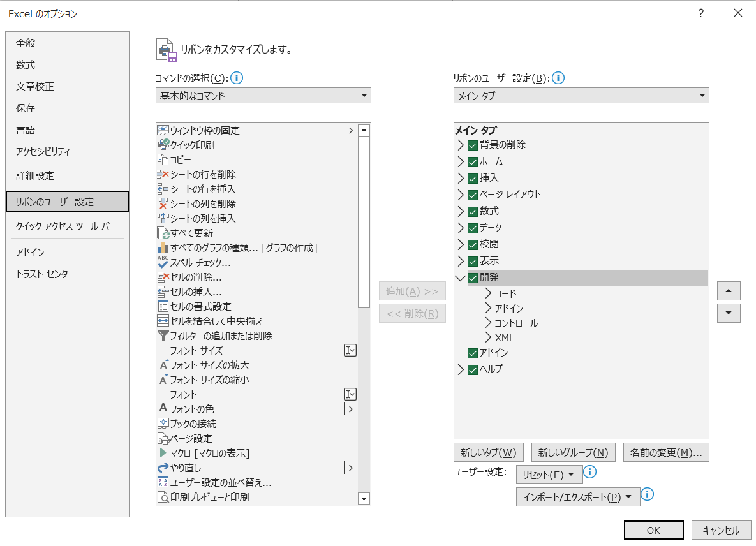Screen dimensions: 756x546
Task: Select the 印刷プレビューと印刷 icon
Action: pos(163,497)
